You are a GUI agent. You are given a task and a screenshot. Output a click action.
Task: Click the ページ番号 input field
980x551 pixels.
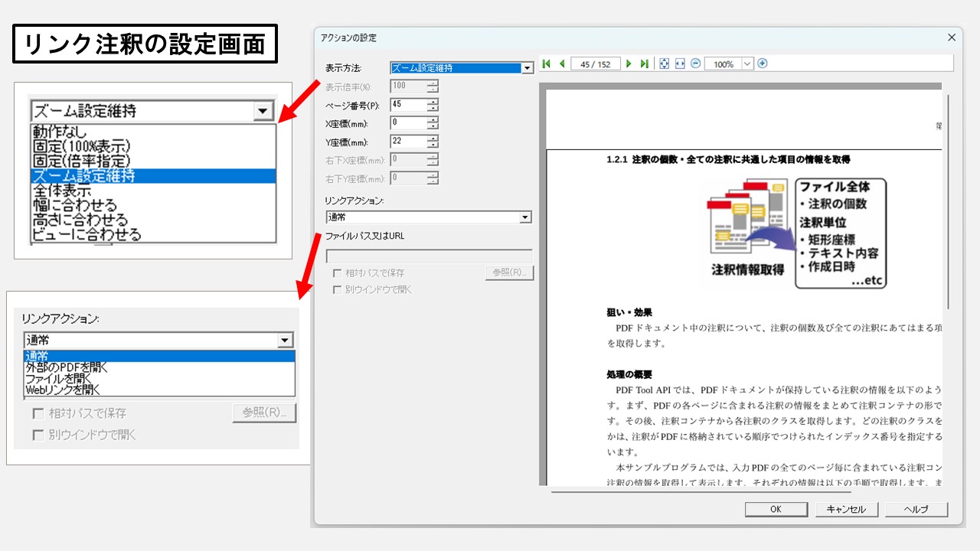click(x=407, y=104)
